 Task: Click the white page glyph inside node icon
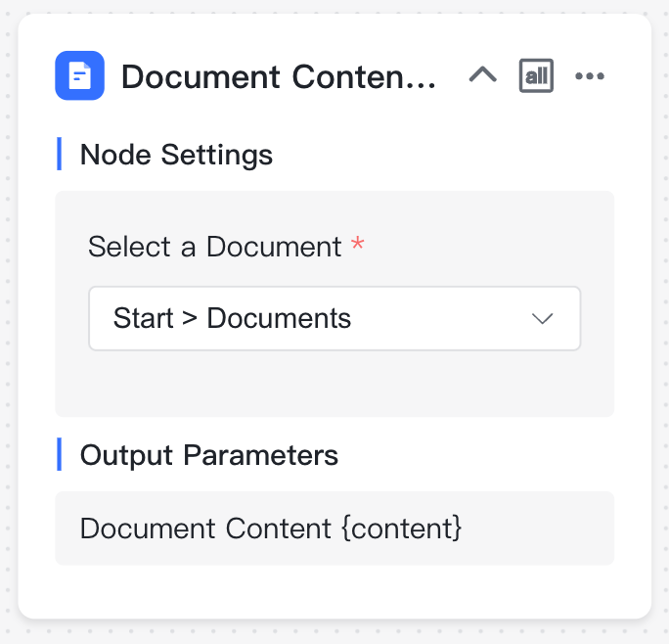[80, 76]
